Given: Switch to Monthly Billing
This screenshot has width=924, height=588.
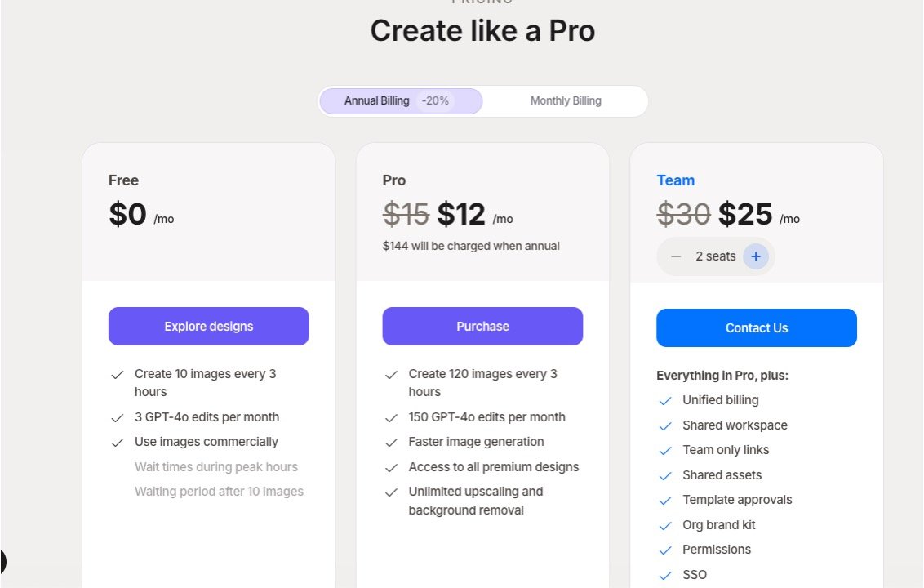Looking at the screenshot, I should click(x=566, y=101).
